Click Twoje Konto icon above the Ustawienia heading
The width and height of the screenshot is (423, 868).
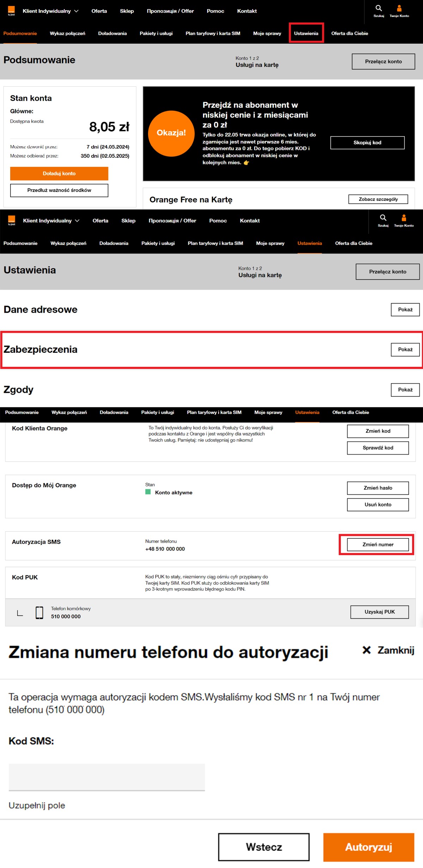404,218
